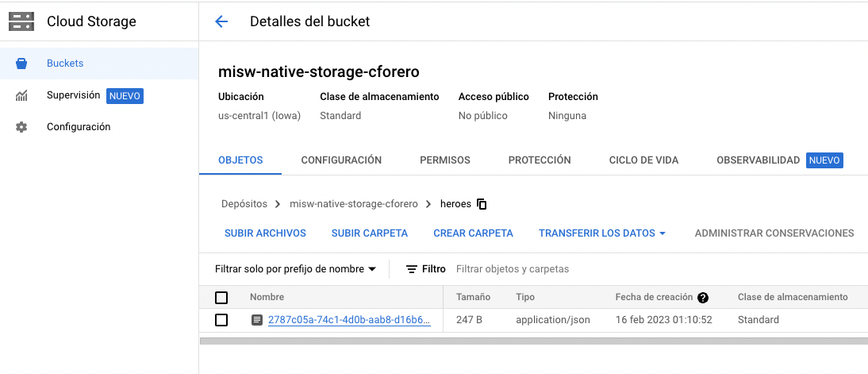Click the Buckets bucket icon in sidebar
Screen dimensions: 868x374
point(21,64)
